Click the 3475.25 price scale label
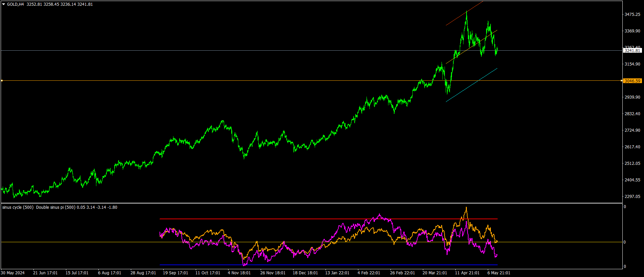Viewport: 644px width, 277px height. point(632,15)
